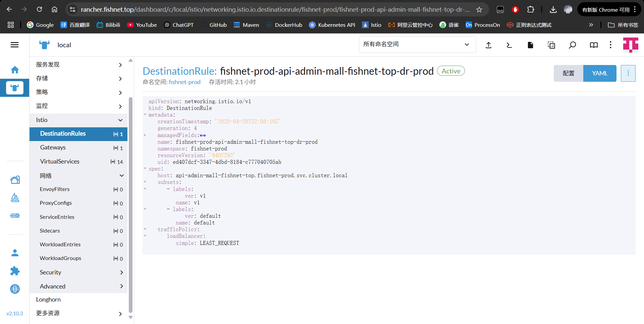Screen dimensions: 644x324
Task: Expand the Security submenu
Action: pos(78,272)
